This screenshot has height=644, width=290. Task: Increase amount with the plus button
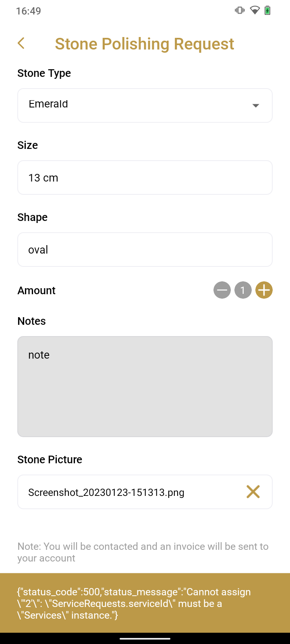[264, 290]
